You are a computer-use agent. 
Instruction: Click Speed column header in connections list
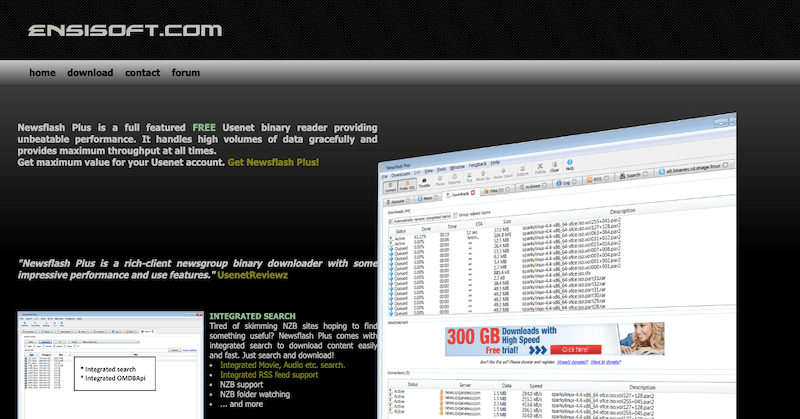click(536, 386)
